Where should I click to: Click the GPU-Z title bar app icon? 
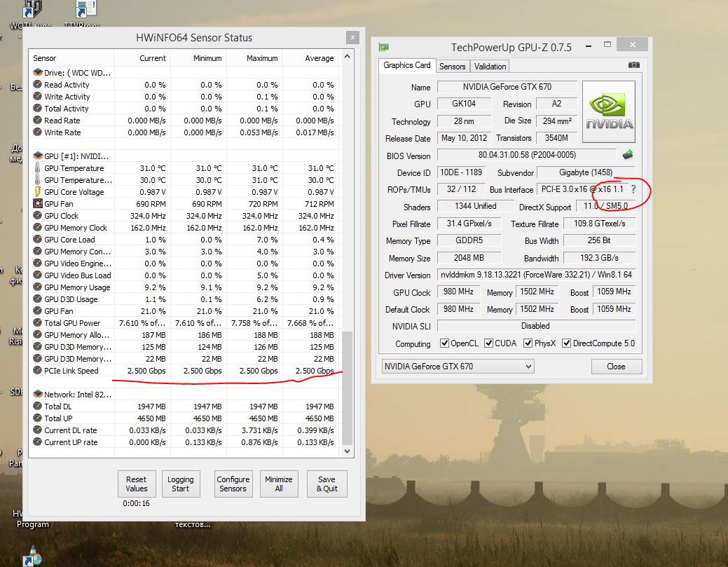tap(383, 47)
